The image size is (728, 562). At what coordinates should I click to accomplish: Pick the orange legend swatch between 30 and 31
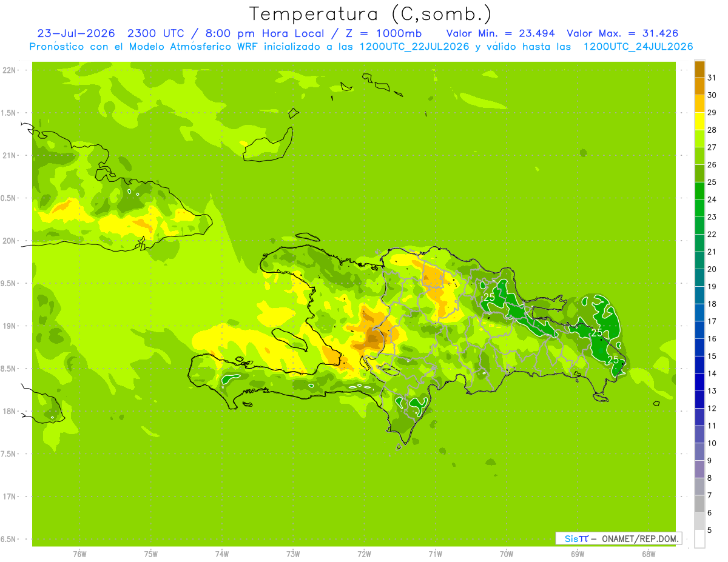(x=699, y=86)
